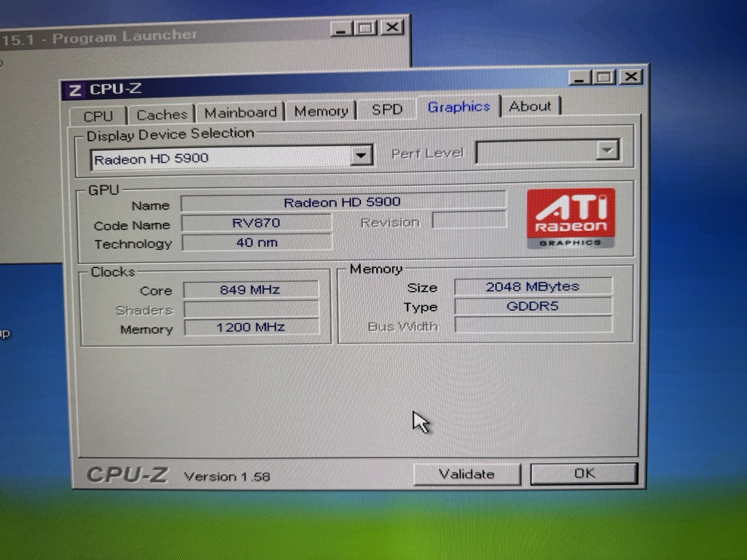Click the Technology value 40 nm
Screen dimensions: 747x560
(x=257, y=242)
